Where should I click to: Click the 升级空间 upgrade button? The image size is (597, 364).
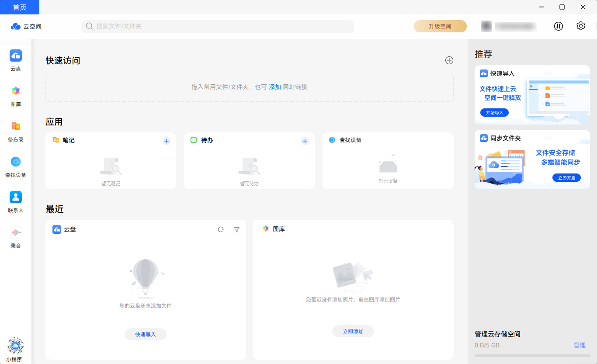[x=440, y=26]
